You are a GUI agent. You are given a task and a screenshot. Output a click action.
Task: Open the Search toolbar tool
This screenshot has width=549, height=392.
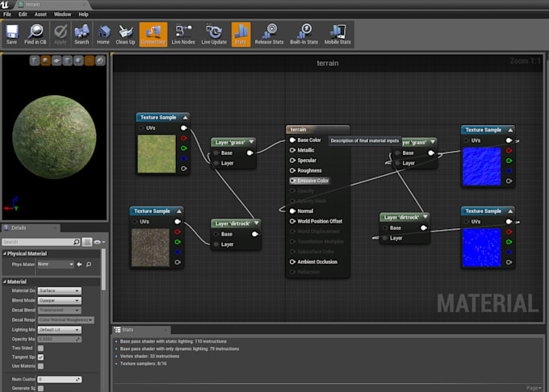tap(82, 33)
